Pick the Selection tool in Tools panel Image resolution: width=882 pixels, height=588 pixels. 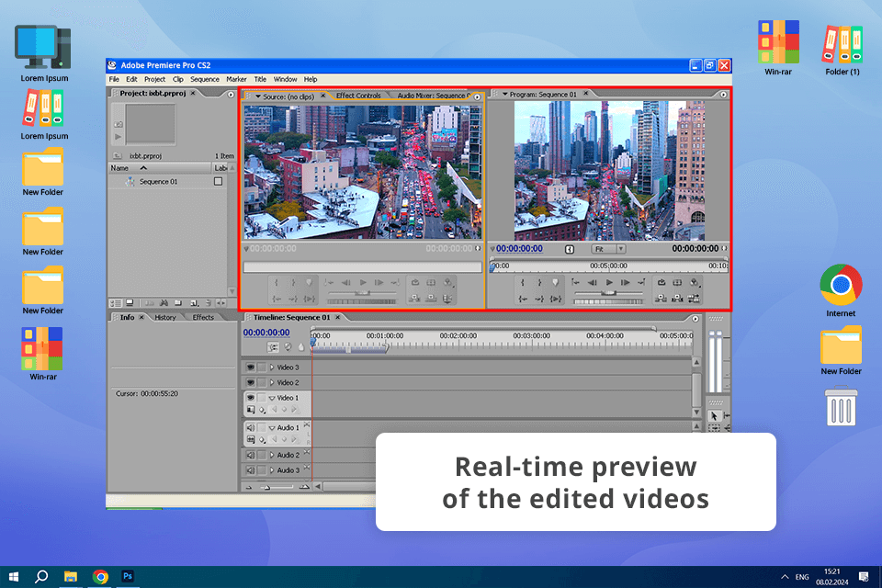point(713,416)
